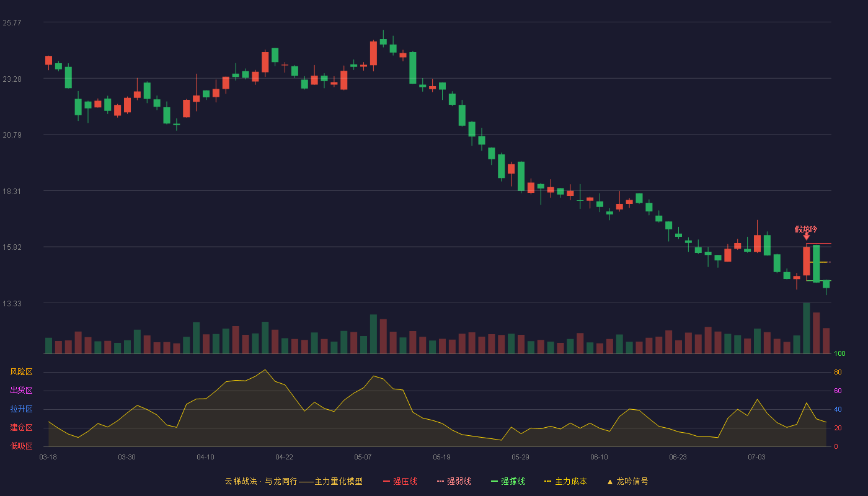
Task: Click the 云梯战法 · 与龙同行 title text
Action: coord(261,481)
